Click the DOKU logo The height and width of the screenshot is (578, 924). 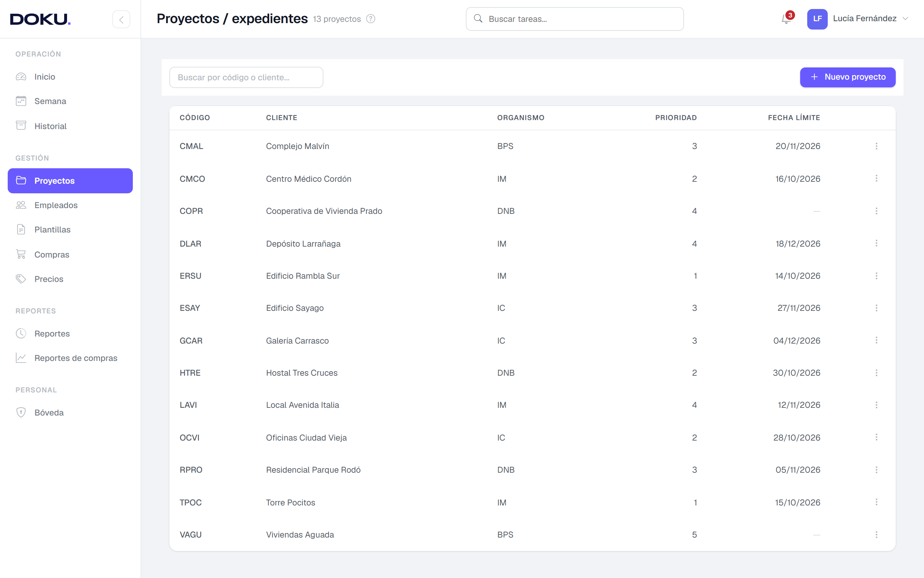pyautogui.click(x=40, y=19)
